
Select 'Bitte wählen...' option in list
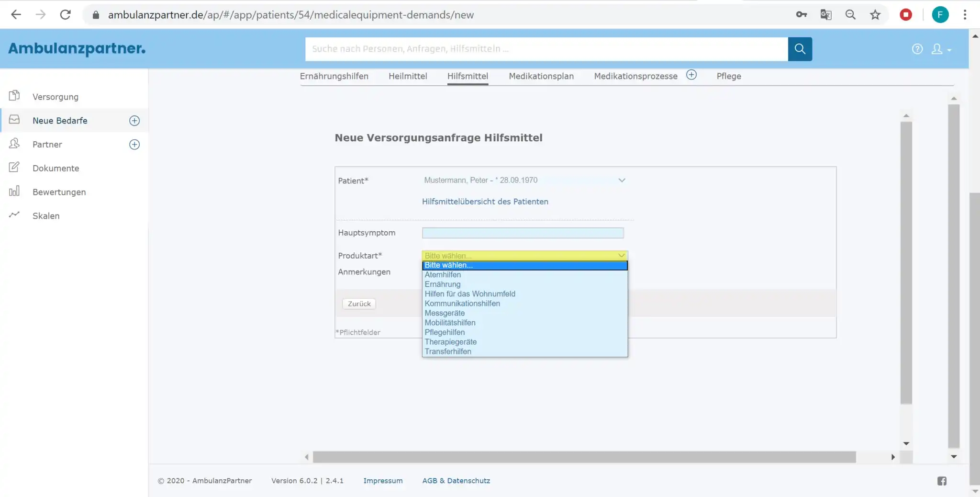pos(525,265)
